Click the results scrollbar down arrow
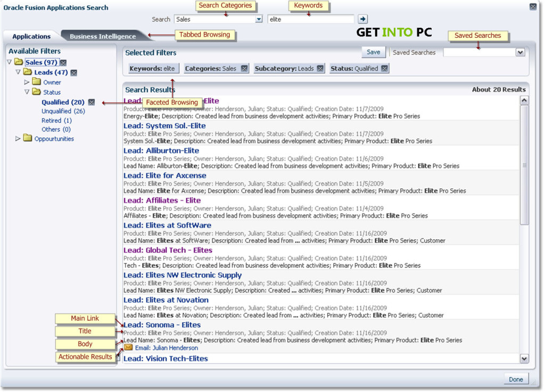The height and width of the screenshot is (392, 545). tap(524, 358)
